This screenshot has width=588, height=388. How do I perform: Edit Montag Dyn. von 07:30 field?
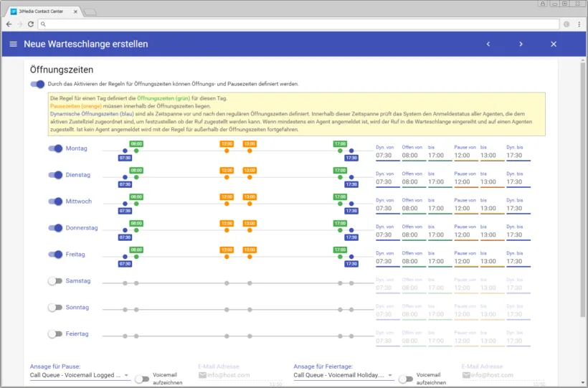[x=388, y=156]
